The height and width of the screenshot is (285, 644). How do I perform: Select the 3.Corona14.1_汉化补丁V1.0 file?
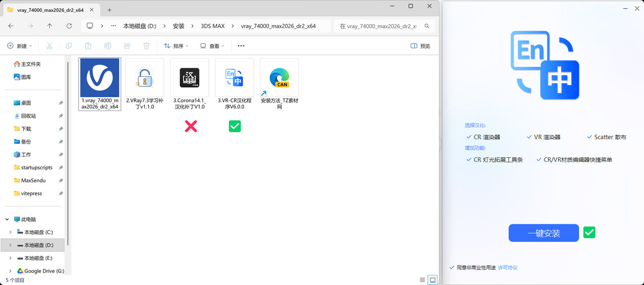point(190,84)
